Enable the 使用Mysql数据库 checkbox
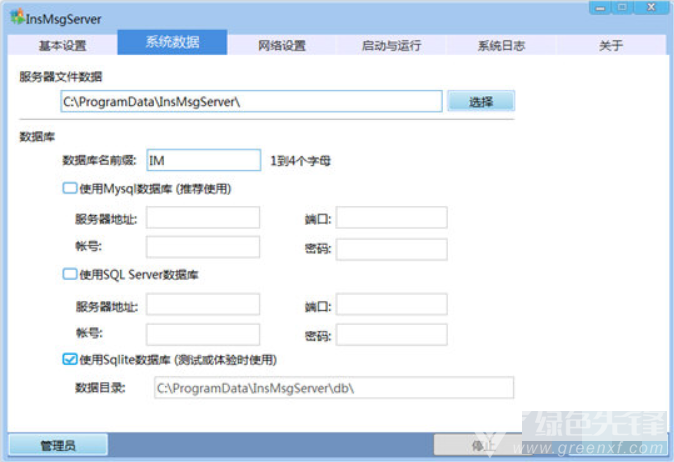 point(70,187)
